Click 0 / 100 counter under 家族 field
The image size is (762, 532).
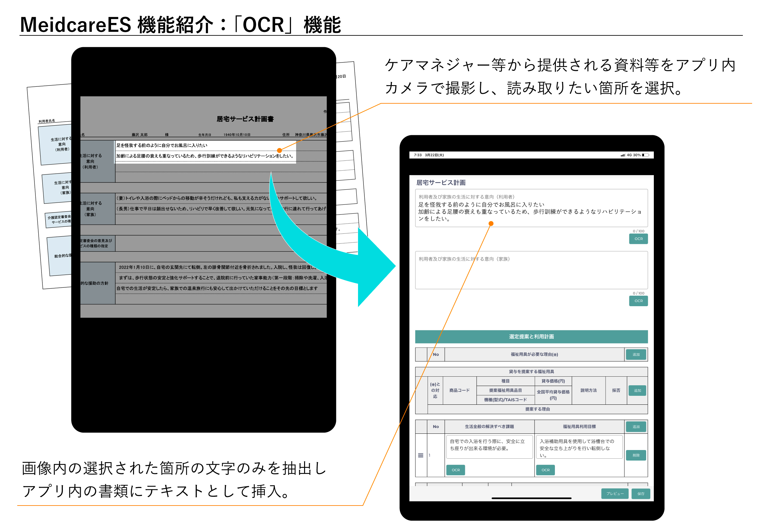pos(638,293)
